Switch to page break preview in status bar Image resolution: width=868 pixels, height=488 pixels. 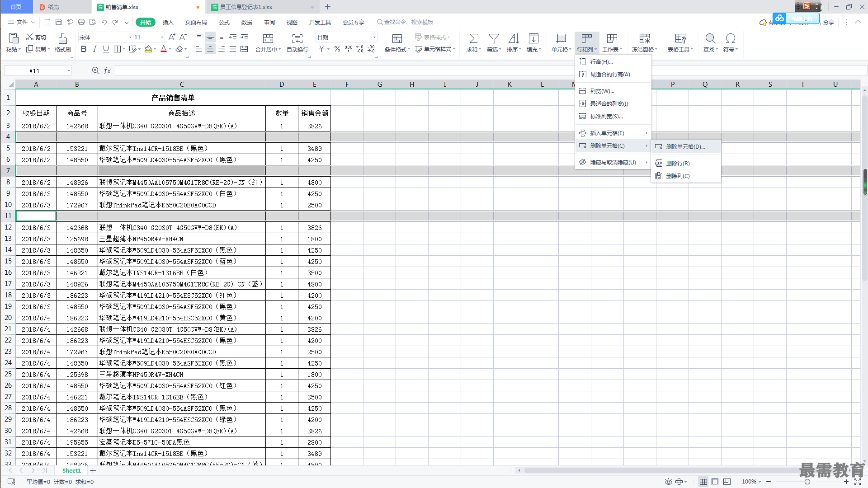tap(726, 482)
